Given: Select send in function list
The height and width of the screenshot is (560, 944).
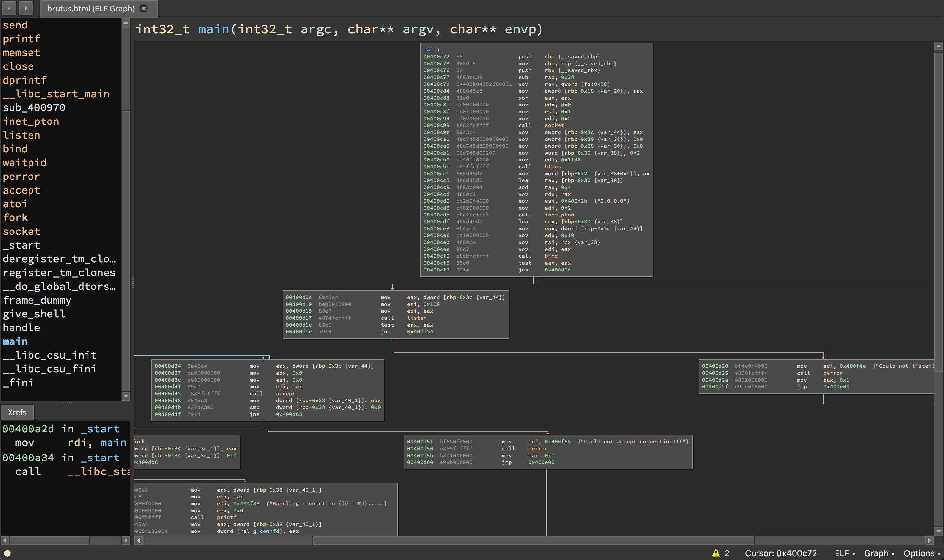Looking at the screenshot, I should point(15,25).
